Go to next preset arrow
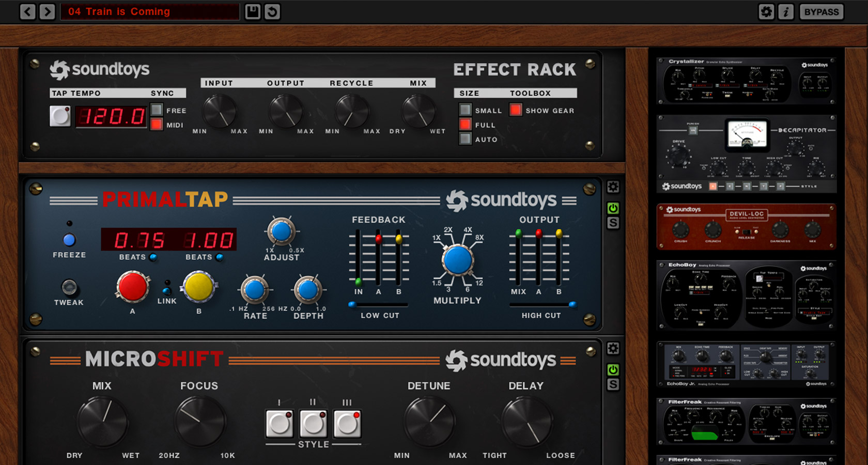This screenshot has height=465, width=868. 47,11
